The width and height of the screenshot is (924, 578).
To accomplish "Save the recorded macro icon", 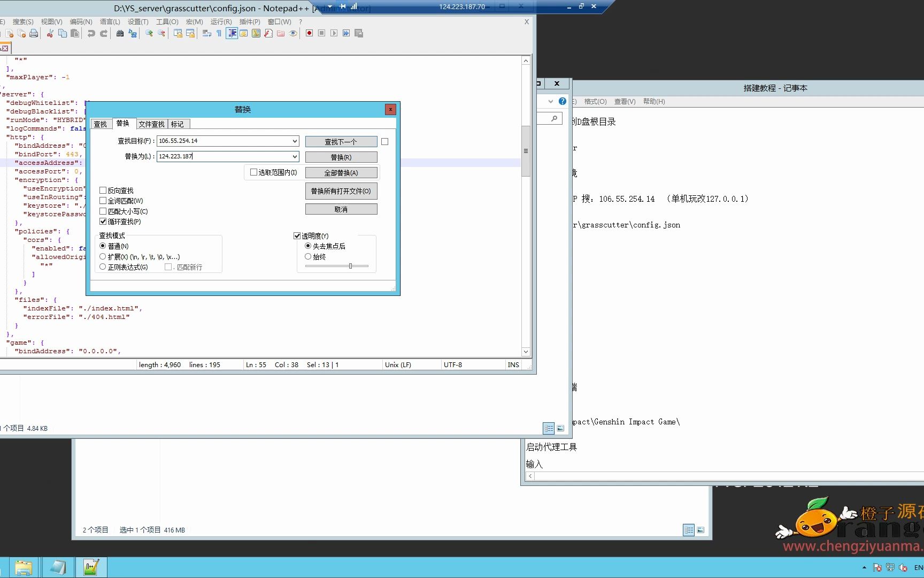I will pos(359,33).
